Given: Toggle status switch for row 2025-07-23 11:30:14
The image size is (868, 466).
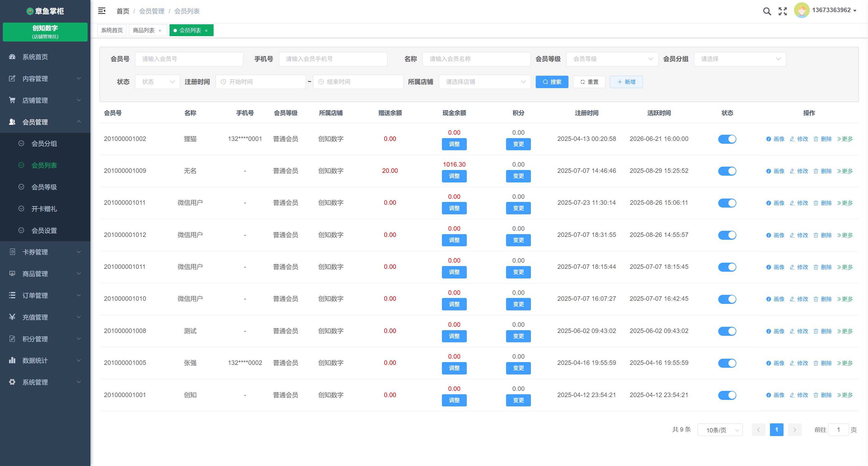Looking at the screenshot, I should coord(727,203).
